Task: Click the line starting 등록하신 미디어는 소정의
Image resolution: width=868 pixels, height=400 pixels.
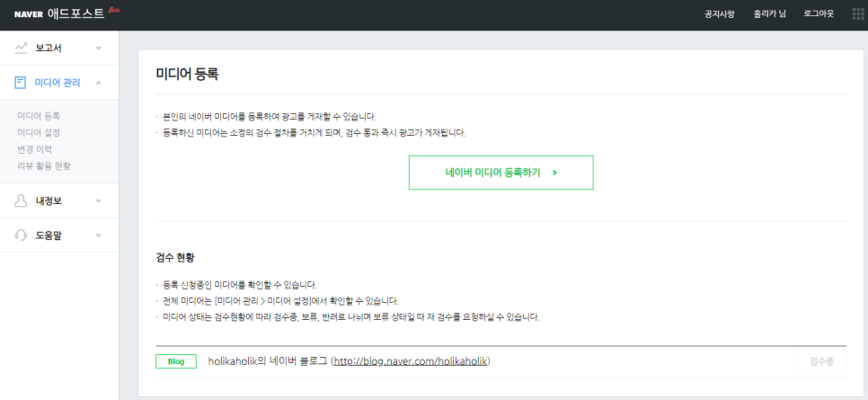Action: pyautogui.click(x=314, y=133)
